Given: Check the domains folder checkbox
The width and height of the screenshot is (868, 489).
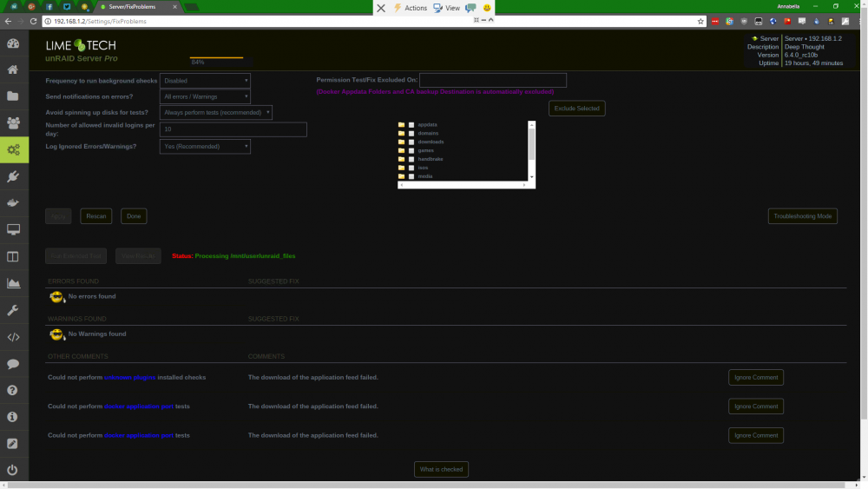Looking at the screenshot, I should pos(411,134).
